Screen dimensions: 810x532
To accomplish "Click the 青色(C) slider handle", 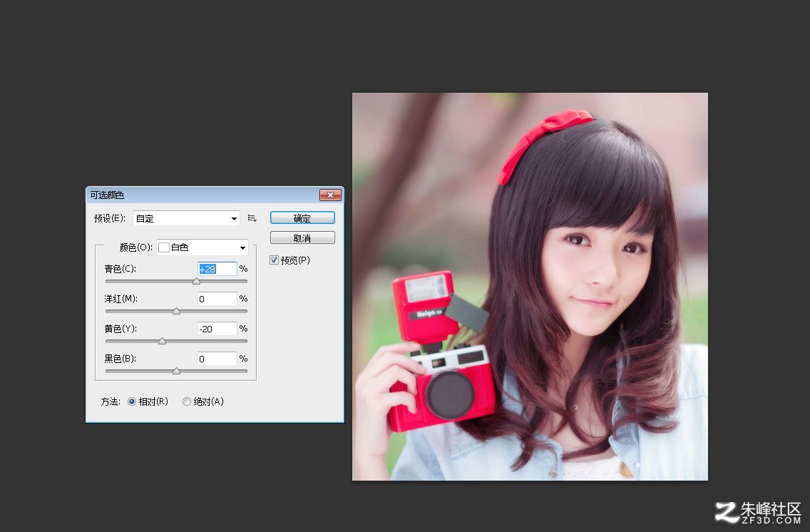I will (196, 282).
